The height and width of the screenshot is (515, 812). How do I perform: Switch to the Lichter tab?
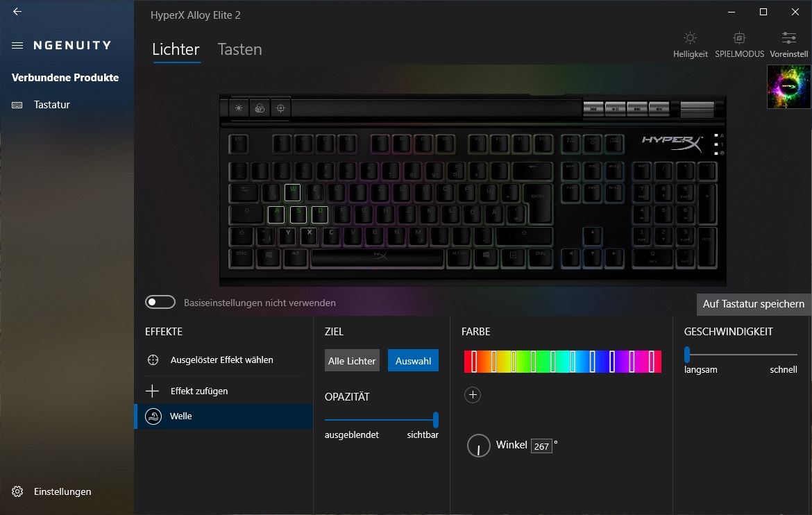176,49
